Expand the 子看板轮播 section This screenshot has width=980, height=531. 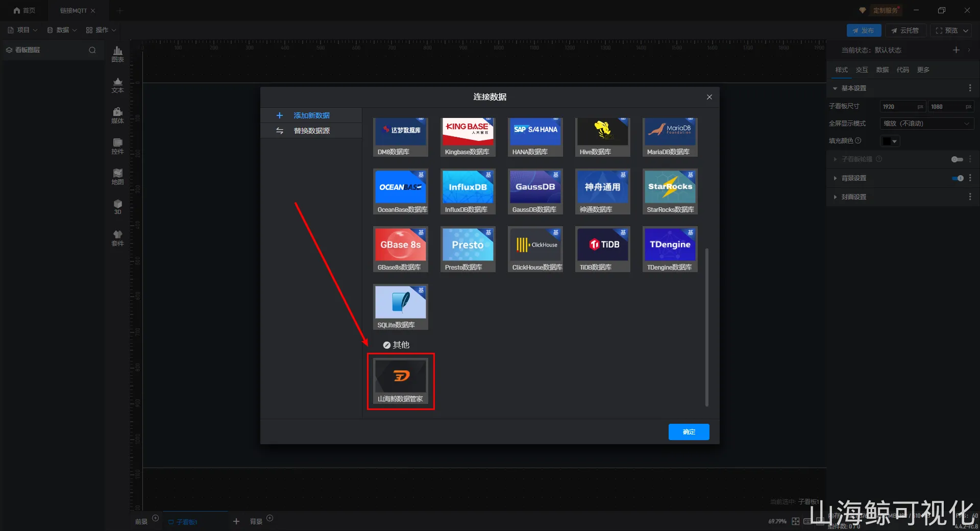(835, 159)
